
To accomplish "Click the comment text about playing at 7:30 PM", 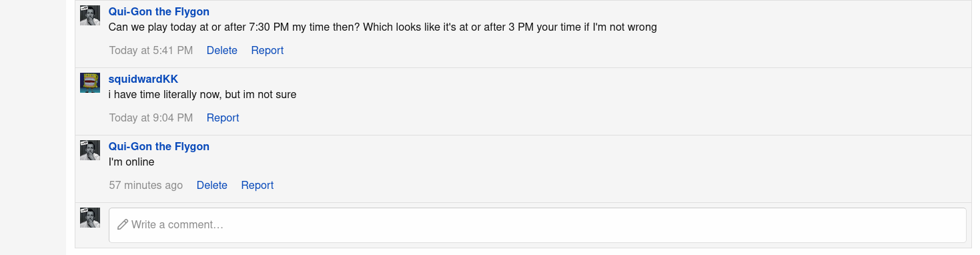I will point(383,27).
